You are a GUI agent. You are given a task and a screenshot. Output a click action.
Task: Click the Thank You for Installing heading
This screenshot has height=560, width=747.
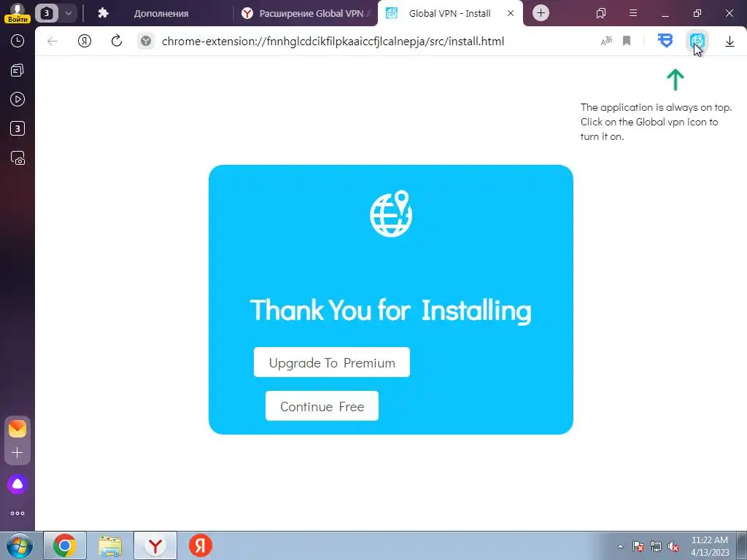coord(391,310)
